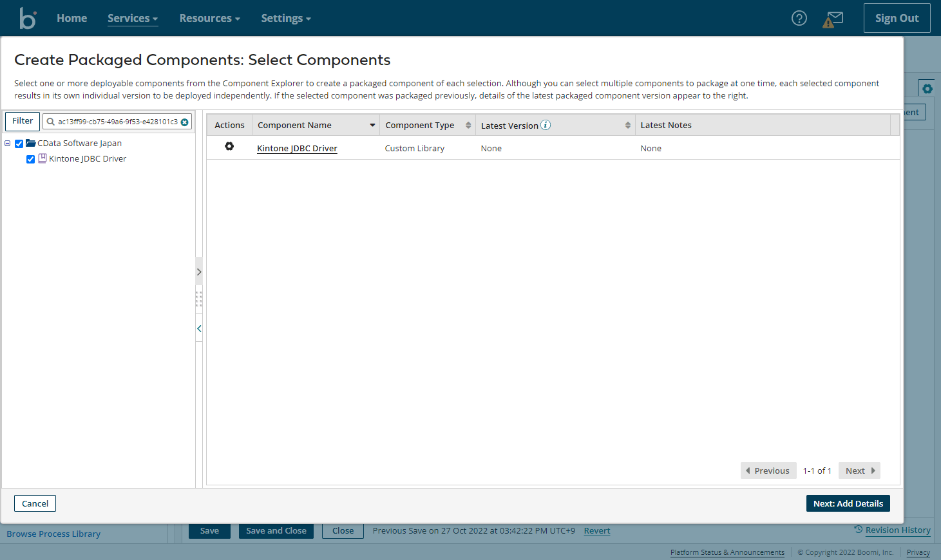The height and width of the screenshot is (560, 941).
Task: Collapse the CData Software Japan tree node
Action: tap(8, 144)
